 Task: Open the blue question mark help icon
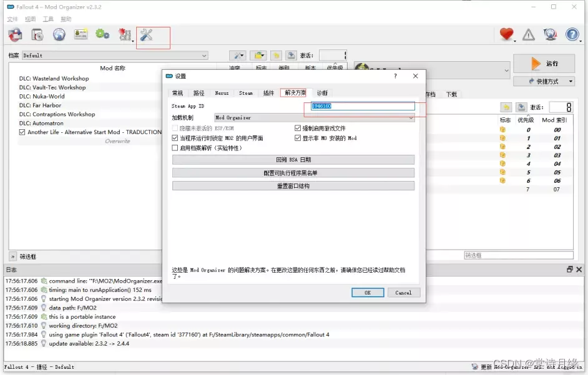(x=572, y=34)
